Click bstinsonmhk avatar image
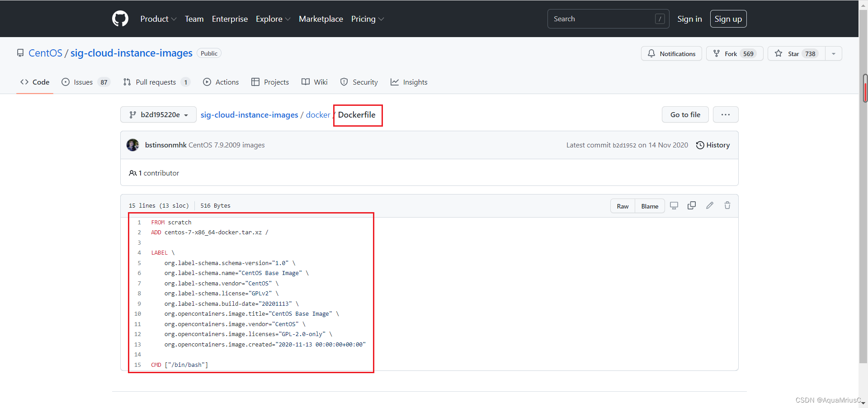The height and width of the screenshot is (408, 868). pyautogui.click(x=133, y=145)
